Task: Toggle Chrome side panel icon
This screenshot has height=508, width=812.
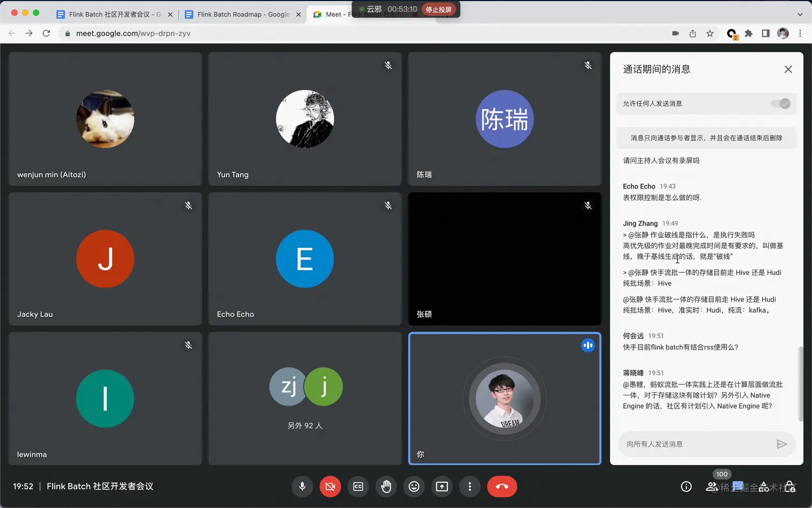Action: coord(766,33)
